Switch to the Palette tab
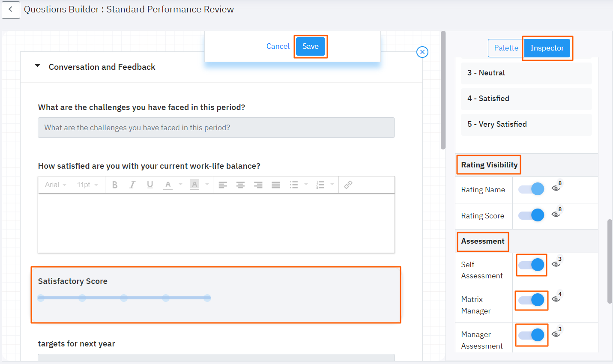This screenshot has height=364, width=613. tap(505, 48)
